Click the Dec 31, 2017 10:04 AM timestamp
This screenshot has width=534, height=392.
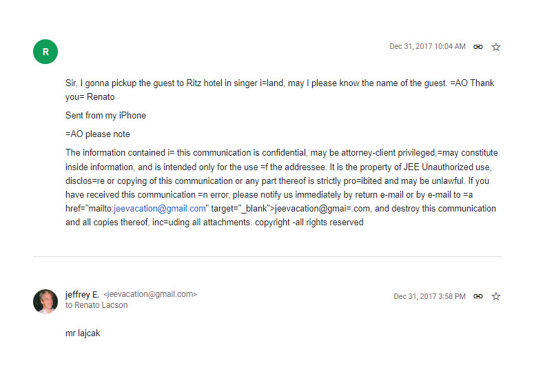tap(427, 47)
